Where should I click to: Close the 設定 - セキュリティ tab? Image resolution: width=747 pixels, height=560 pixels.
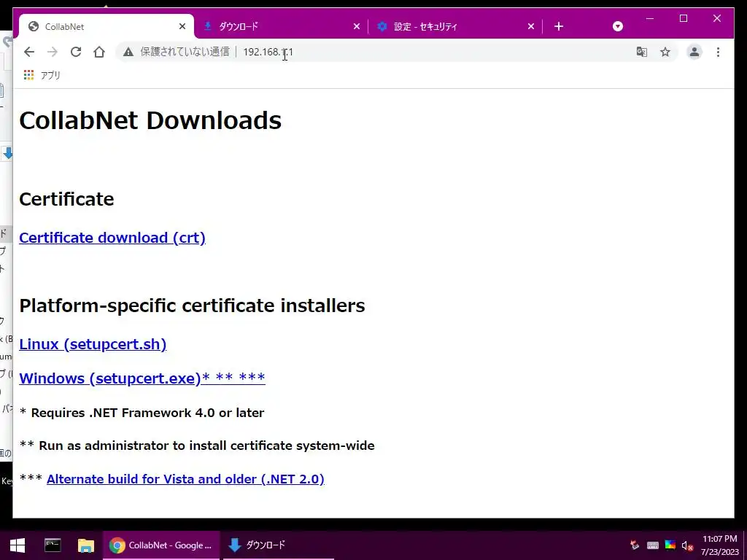531,27
